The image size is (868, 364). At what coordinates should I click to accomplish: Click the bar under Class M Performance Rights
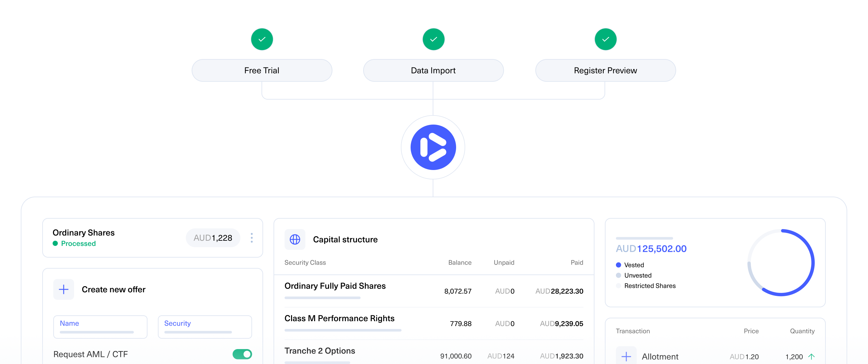tap(343, 330)
